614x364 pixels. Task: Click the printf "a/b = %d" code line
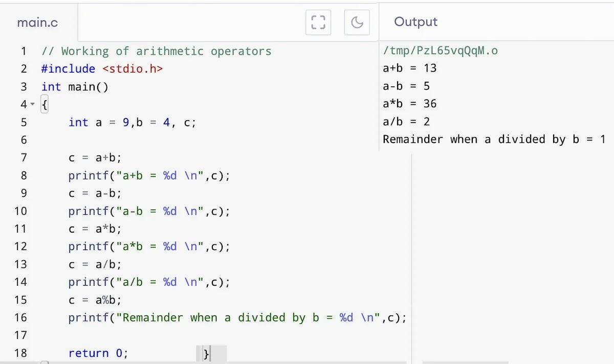pyautogui.click(x=149, y=282)
